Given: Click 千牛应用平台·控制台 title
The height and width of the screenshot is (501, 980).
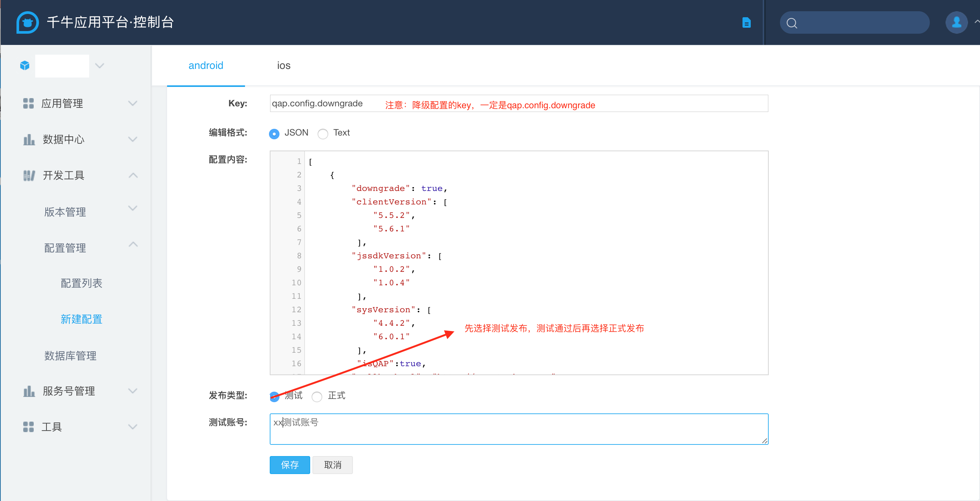Looking at the screenshot, I should (x=111, y=22).
